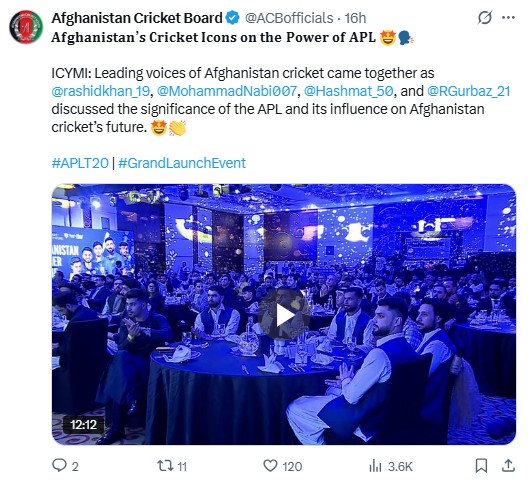Image resolution: width=528 pixels, height=486 pixels.
Task: Open @rashidkhan_19 mention link
Action: 100,91
